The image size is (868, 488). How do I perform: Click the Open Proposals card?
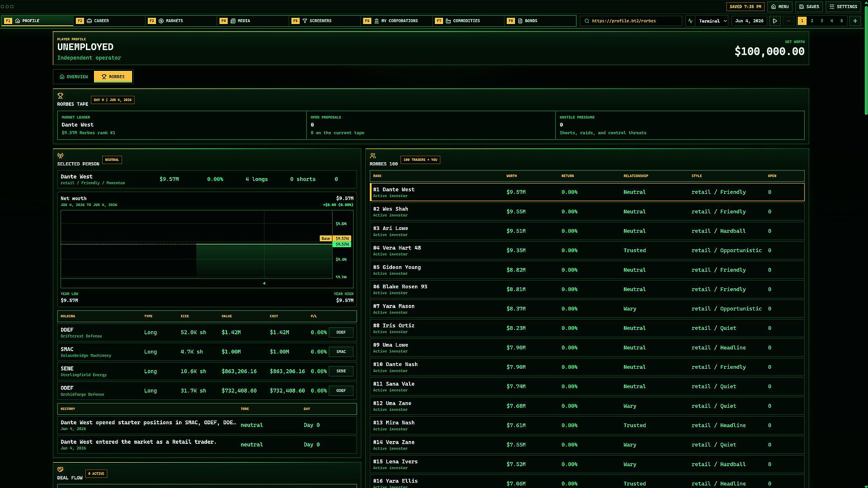click(431, 125)
